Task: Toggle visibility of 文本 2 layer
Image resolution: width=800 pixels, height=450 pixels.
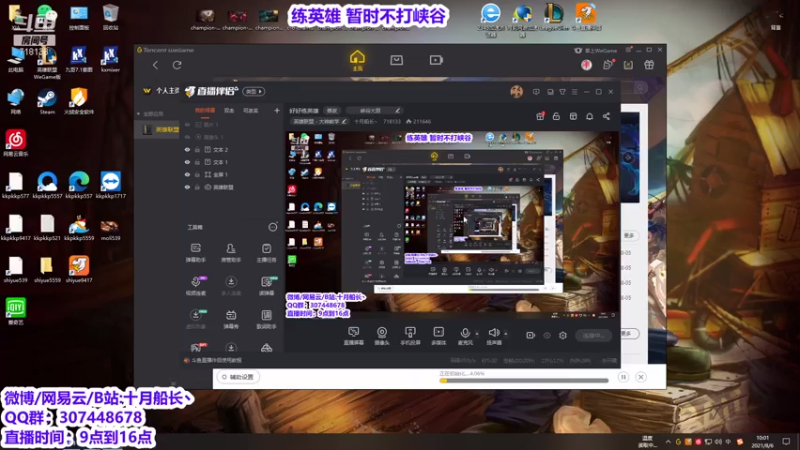Action: pos(187,149)
